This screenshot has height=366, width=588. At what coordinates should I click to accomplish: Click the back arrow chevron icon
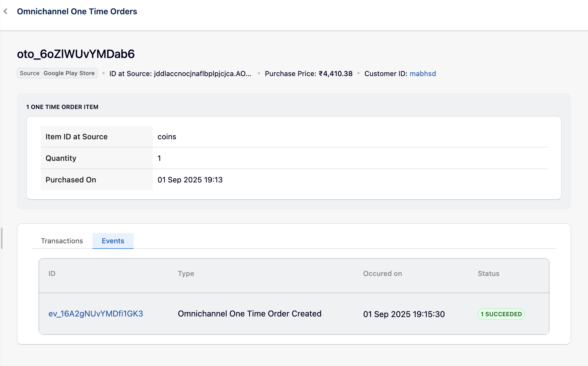point(6,11)
